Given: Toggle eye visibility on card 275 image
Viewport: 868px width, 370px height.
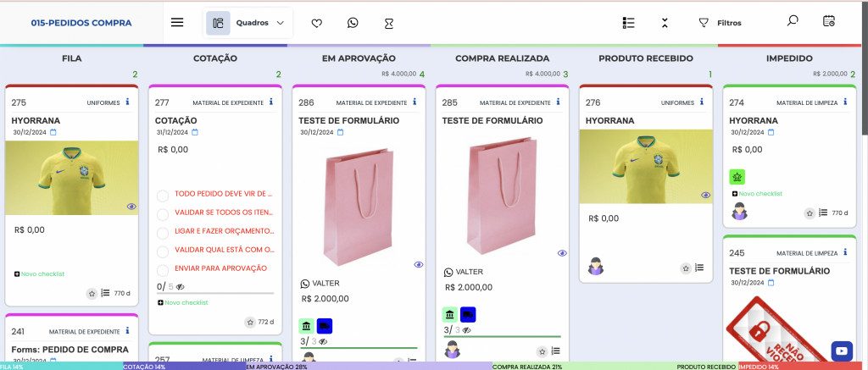Looking at the screenshot, I should (131, 206).
